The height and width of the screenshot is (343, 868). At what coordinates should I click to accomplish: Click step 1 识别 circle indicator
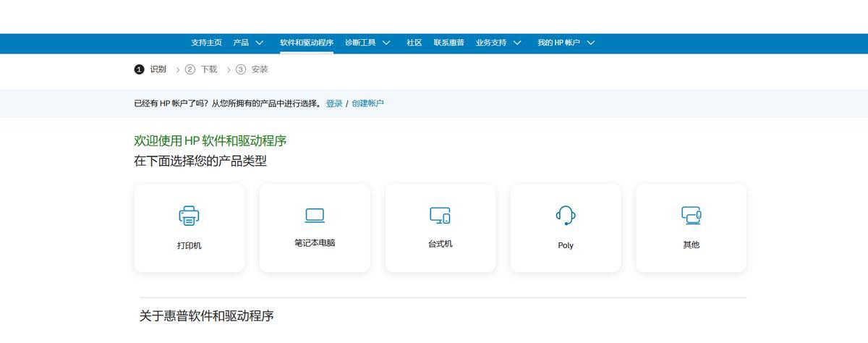pos(139,69)
